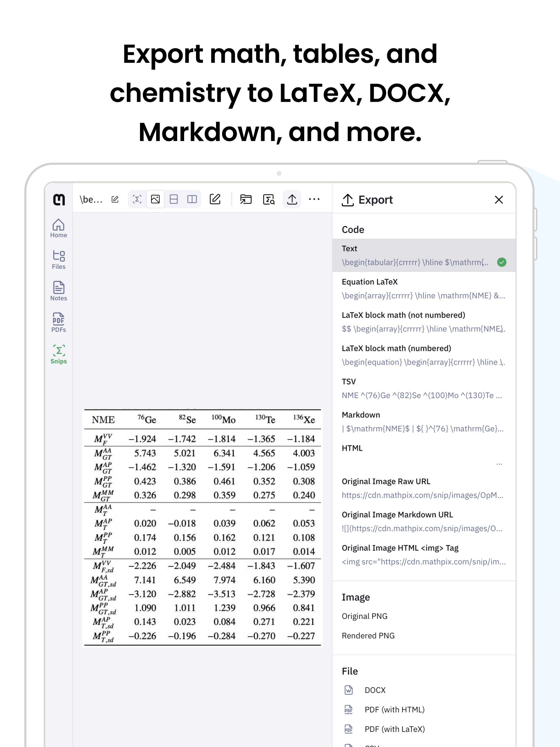Open the Notes section
This screenshot has height=747, width=560.
coord(59,291)
